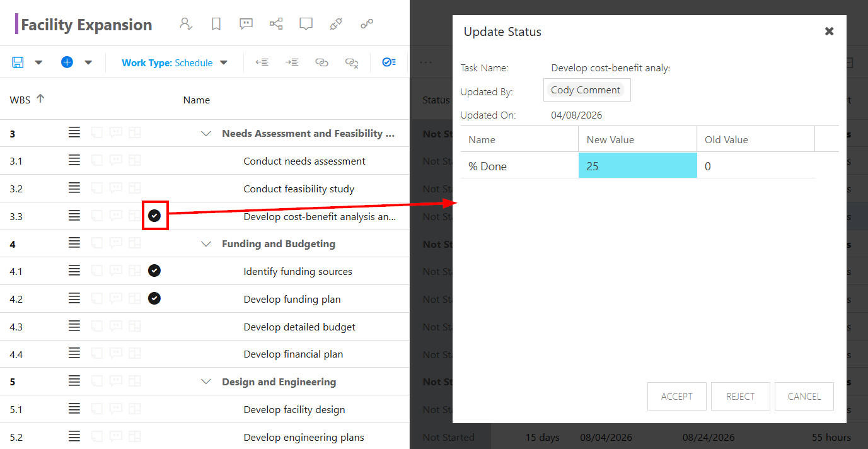The height and width of the screenshot is (449, 868).
Task: Click the link tasks icon
Action: point(321,62)
